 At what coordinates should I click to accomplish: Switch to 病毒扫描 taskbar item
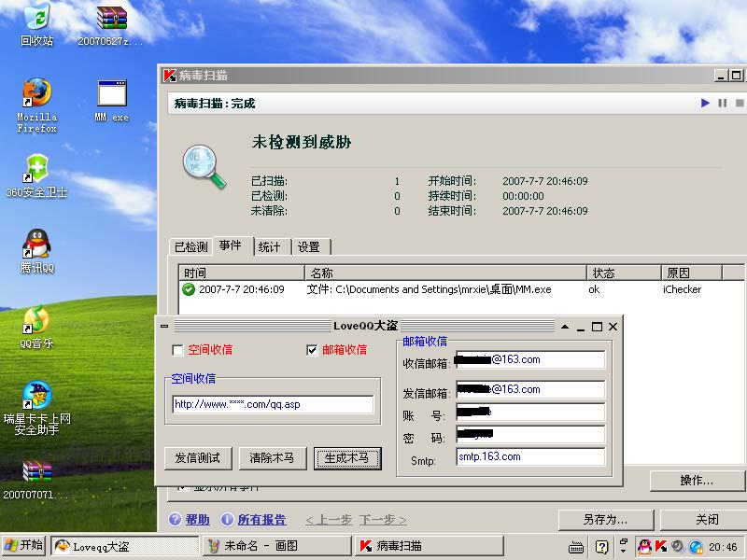(430, 546)
